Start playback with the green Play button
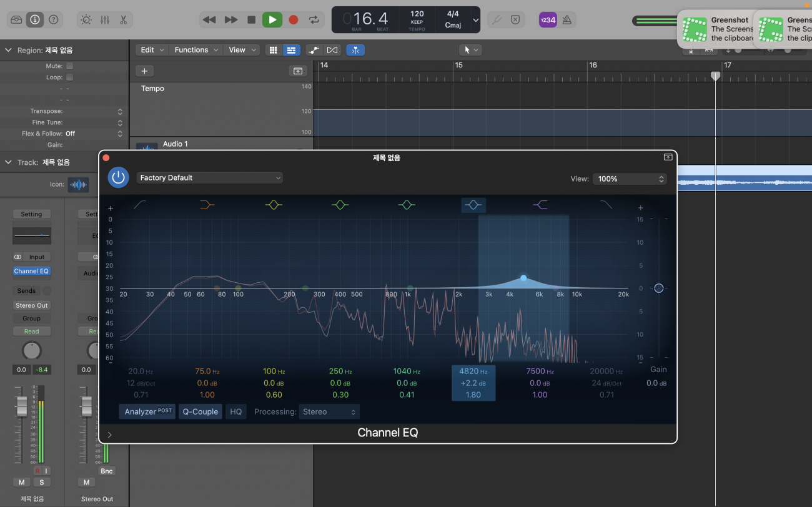The height and width of the screenshot is (507, 812). (x=272, y=19)
